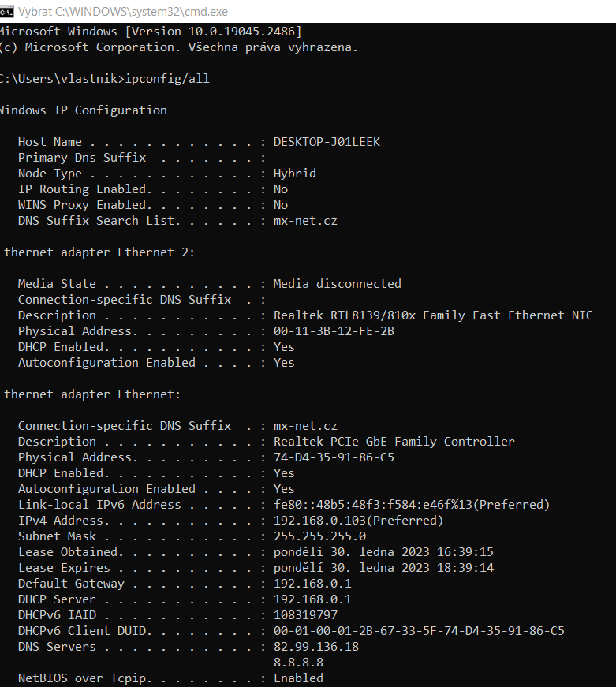Click the Realtek PCIe GbE Family Controller text
The height and width of the screenshot is (687, 616).
click(394, 442)
